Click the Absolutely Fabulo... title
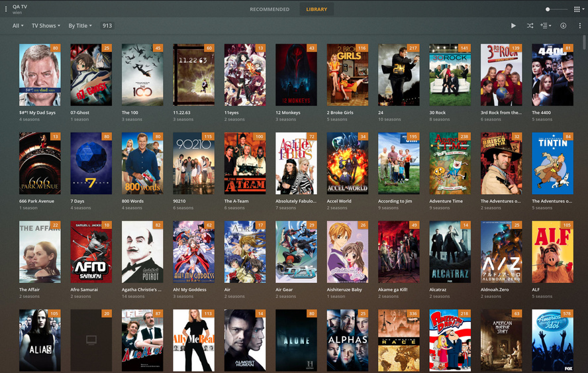The width and height of the screenshot is (588, 373). (296, 201)
